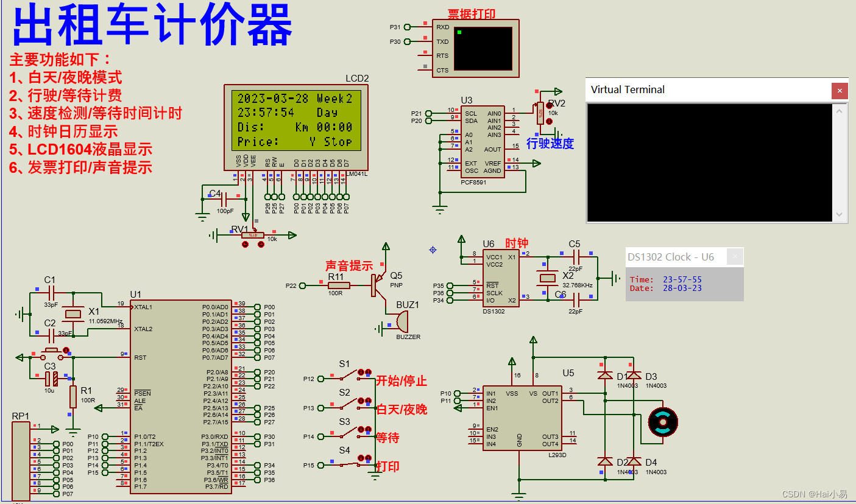Click the '打印' label next to S4
Image resolution: width=856 pixels, height=504 pixels.
point(387,466)
